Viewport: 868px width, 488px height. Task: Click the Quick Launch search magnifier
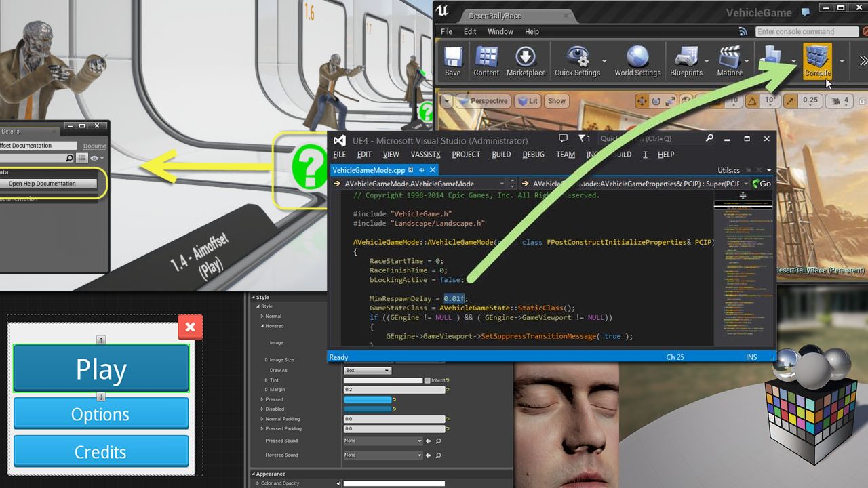click(x=709, y=138)
